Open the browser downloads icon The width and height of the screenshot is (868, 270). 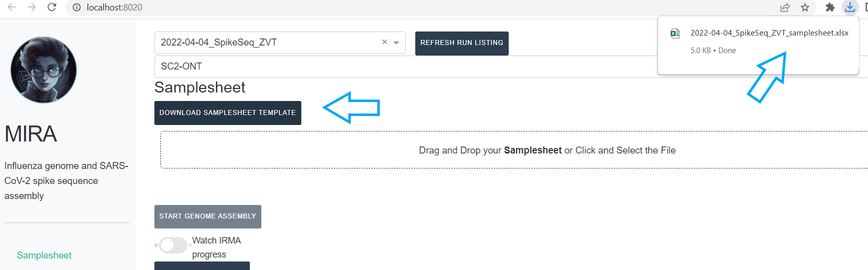(850, 7)
